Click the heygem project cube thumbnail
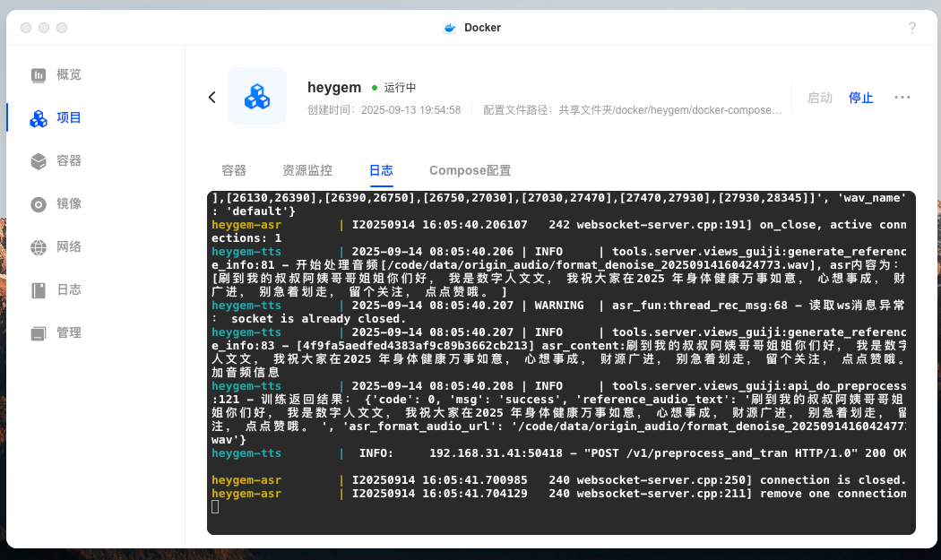Screen dimensions: 941x560 click(x=257, y=96)
